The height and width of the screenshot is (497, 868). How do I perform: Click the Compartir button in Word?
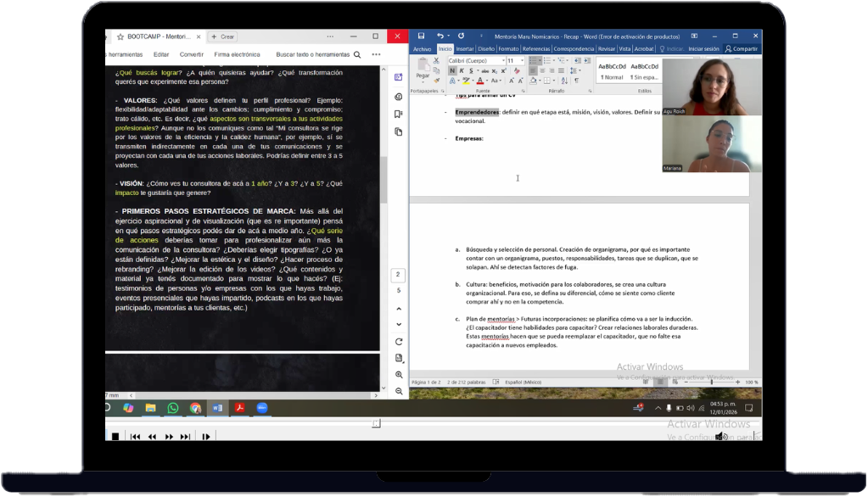(742, 49)
